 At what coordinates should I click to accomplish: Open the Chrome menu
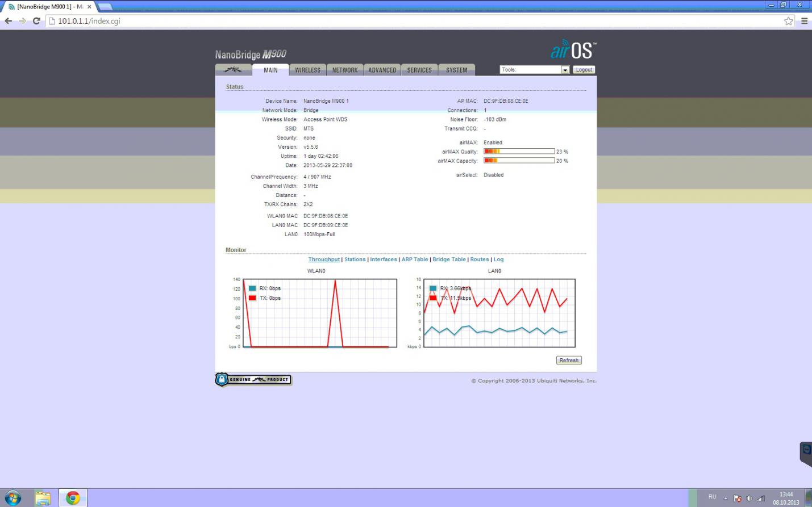click(x=804, y=21)
